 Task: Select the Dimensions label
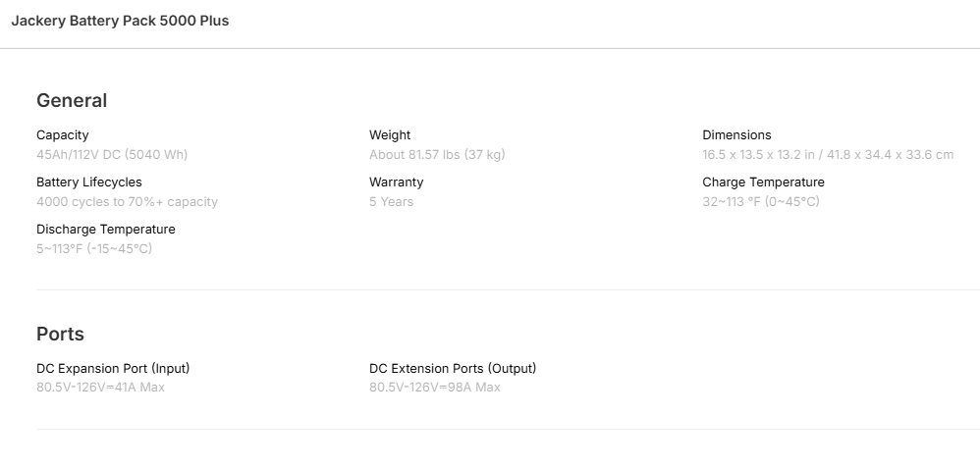pyautogui.click(x=736, y=135)
